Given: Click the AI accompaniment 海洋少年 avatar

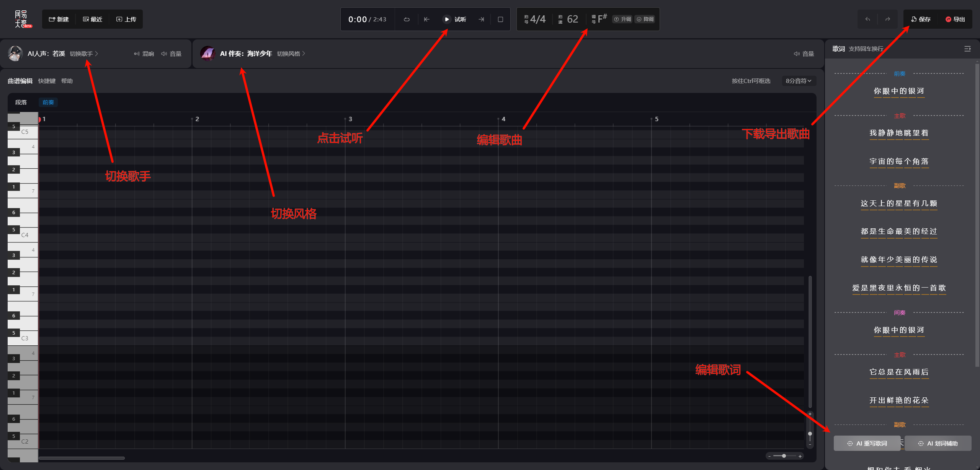Looking at the screenshot, I should coord(208,54).
